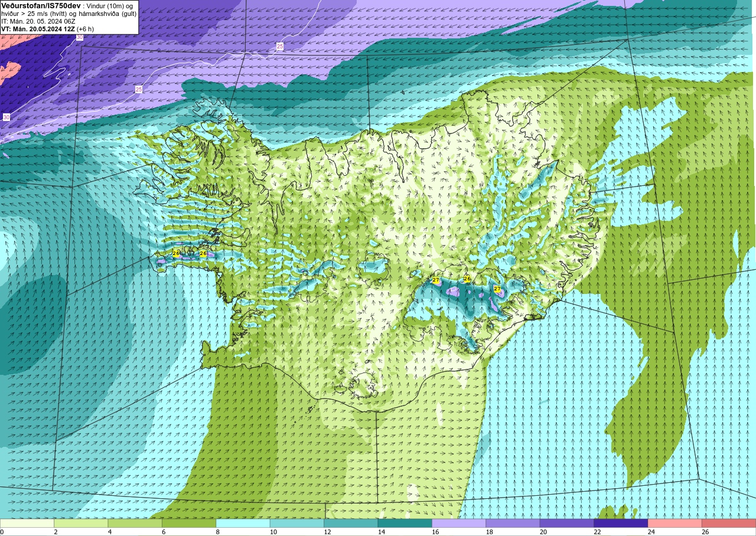Pick the light green 4–6 legend swatch
This screenshot has height=536, width=756.
(x=135, y=523)
